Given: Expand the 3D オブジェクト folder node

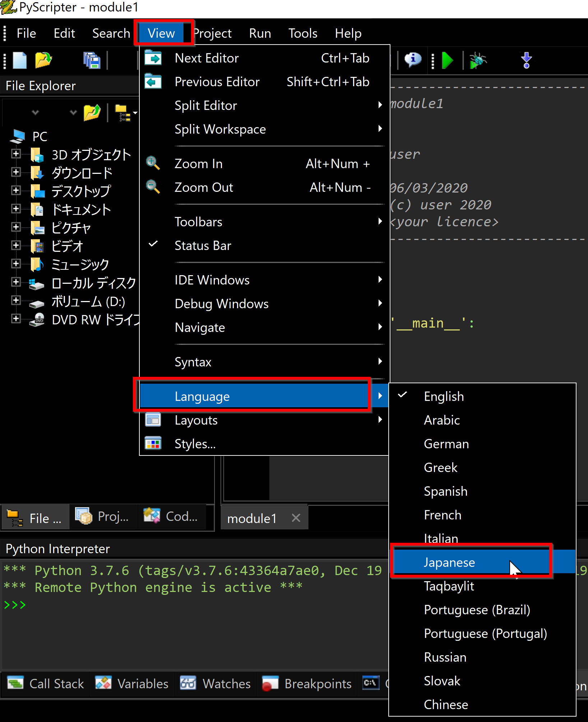Looking at the screenshot, I should tap(16, 154).
